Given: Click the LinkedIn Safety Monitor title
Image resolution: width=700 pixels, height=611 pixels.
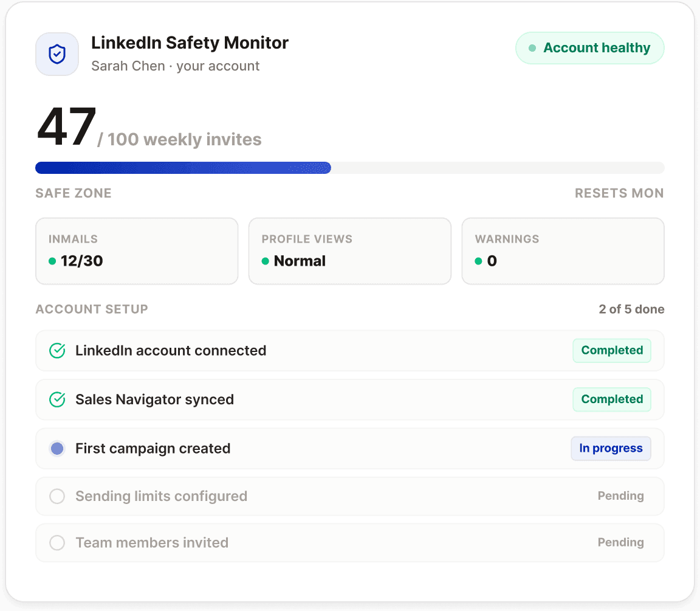Looking at the screenshot, I should pyautogui.click(x=190, y=43).
